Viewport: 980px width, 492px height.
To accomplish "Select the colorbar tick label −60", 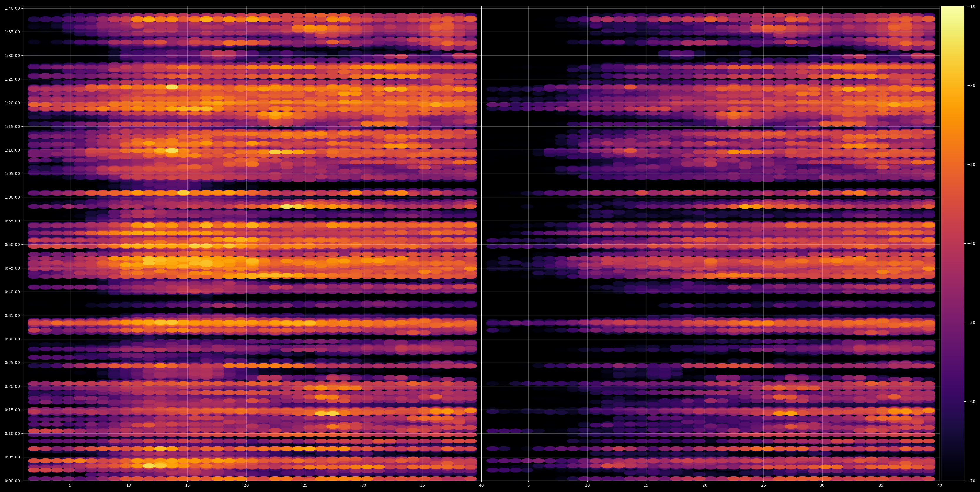I will click(x=971, y=402).
